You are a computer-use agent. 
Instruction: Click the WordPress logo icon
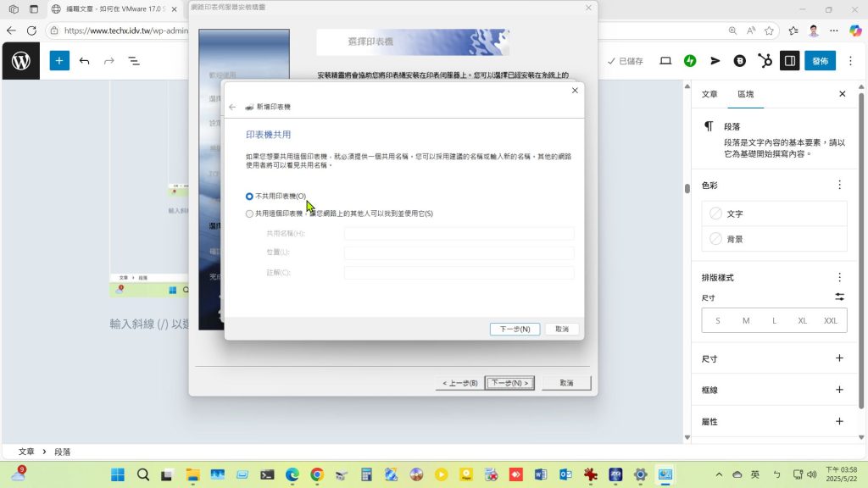tap(21, 61)
